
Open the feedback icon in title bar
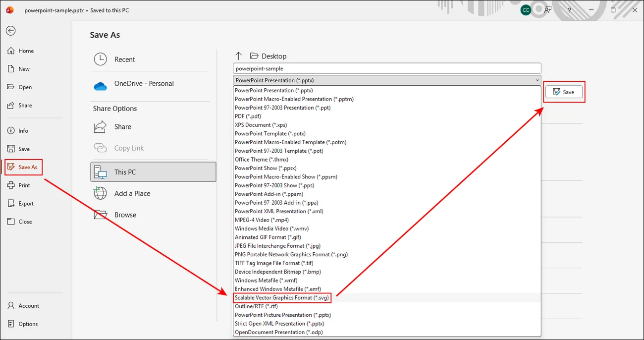pyautogui.click(x=548, y=10)
